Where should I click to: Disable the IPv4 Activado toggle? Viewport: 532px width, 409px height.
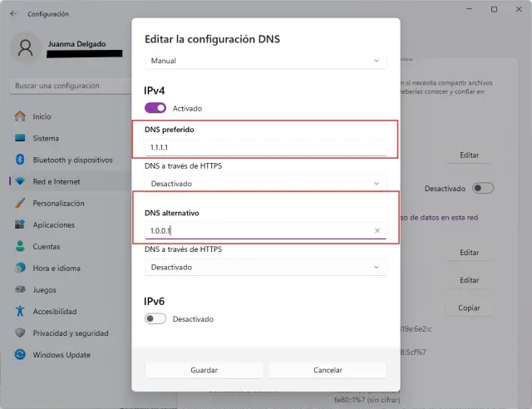(155, 108)
